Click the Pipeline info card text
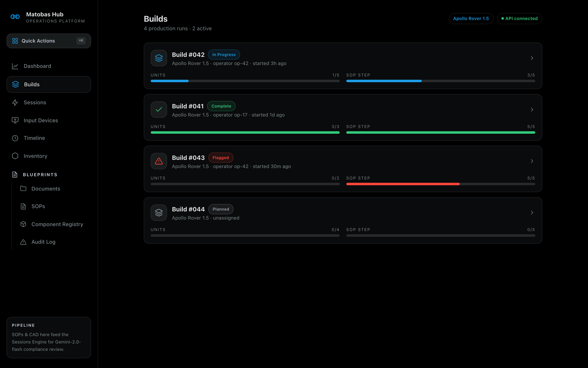Viewport: 588px width, 368px height. click(x=46, y=342)
